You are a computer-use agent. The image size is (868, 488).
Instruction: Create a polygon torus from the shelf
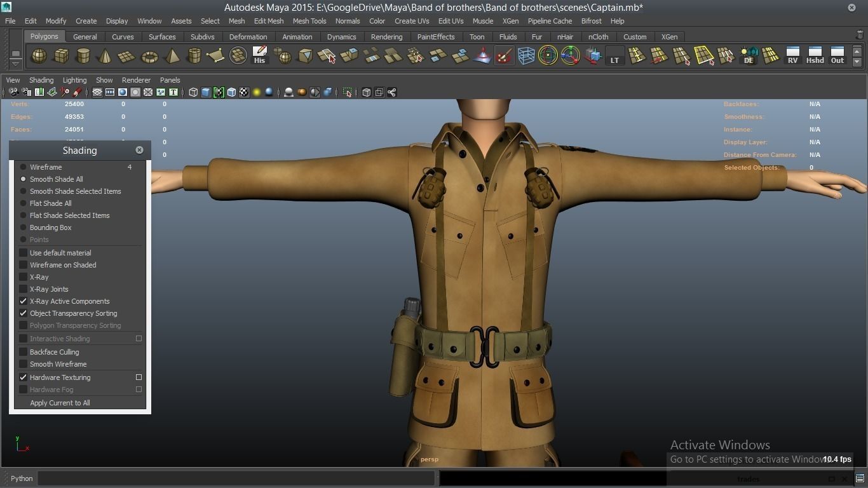pos(149,56)
